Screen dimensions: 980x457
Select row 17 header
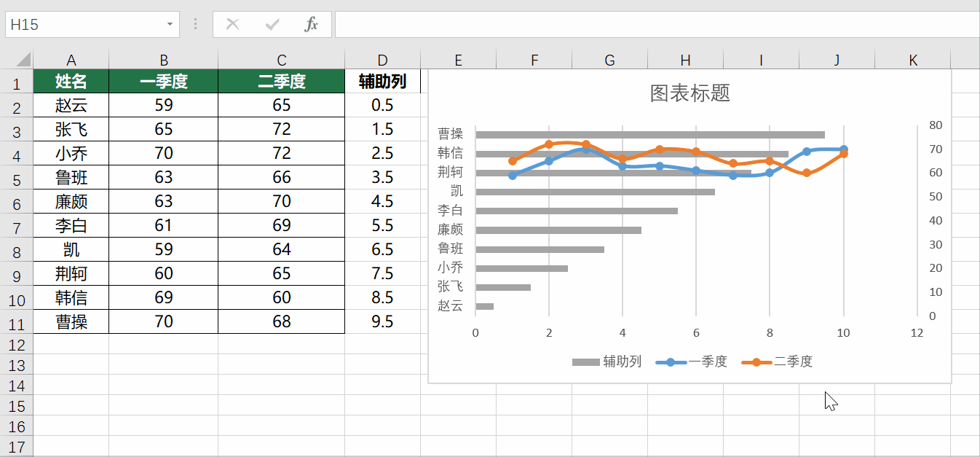click(17, 447)
